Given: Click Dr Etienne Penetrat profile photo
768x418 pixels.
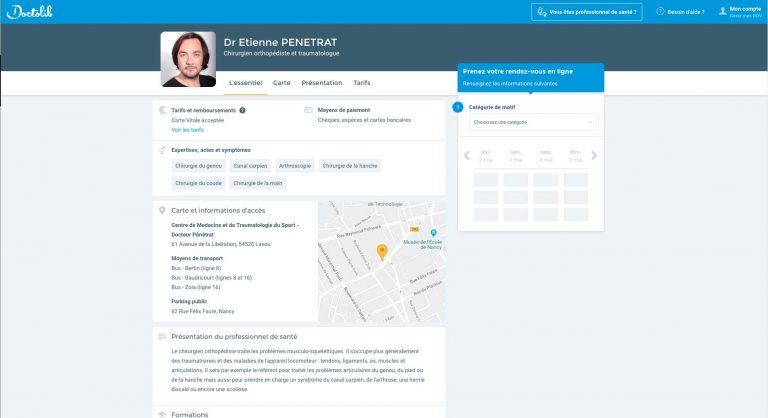Looking at the screenshot, I should click(188, 60).
